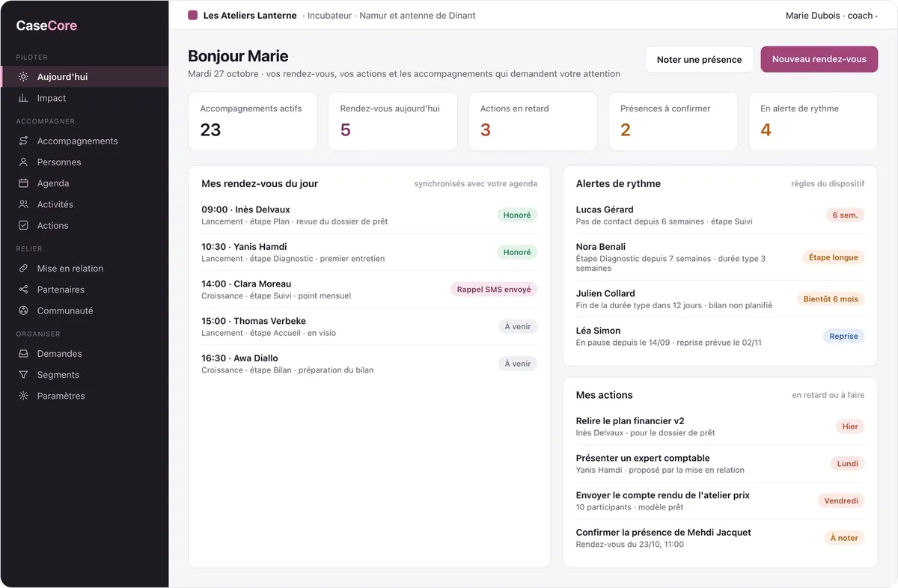Image resolution: width=898 pixels, height=588 pixels.
Task: Open the Actions en retard card
Action: click(x=533, y=121)
